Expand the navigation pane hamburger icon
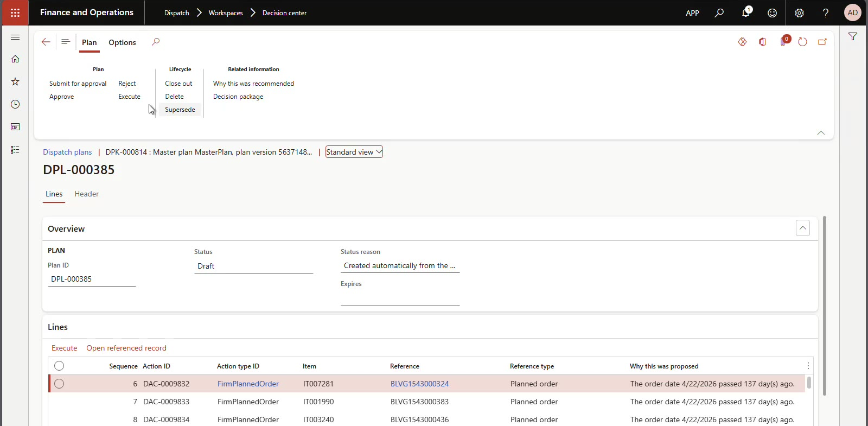868x426 pixels. pos(15,37)
